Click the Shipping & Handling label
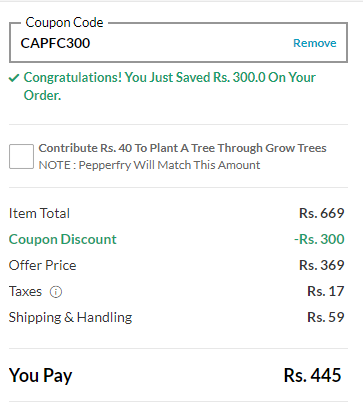The height and width of the screenshot is (407, 363). pyautogui.click(x=70, y=317)
